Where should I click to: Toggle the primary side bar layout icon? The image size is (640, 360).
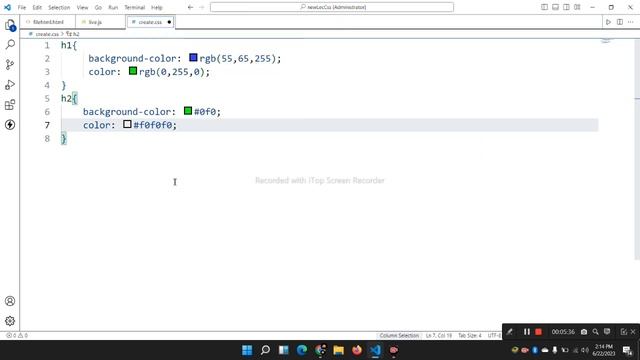click(x=544, y=7)
